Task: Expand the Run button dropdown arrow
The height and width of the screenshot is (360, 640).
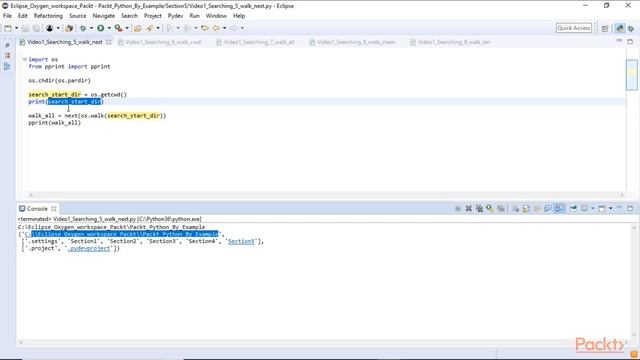Action: tap(109, 28)
